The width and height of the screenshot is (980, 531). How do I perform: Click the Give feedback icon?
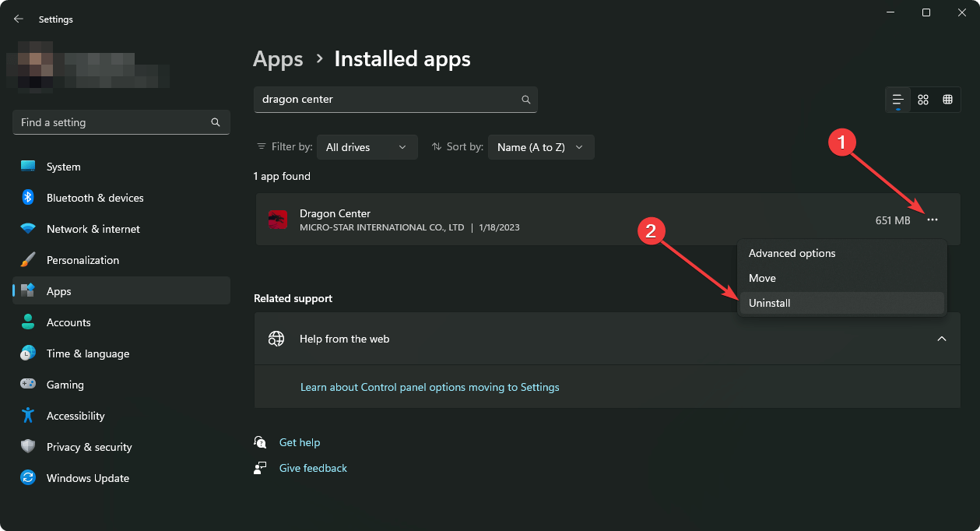point(260,468)
